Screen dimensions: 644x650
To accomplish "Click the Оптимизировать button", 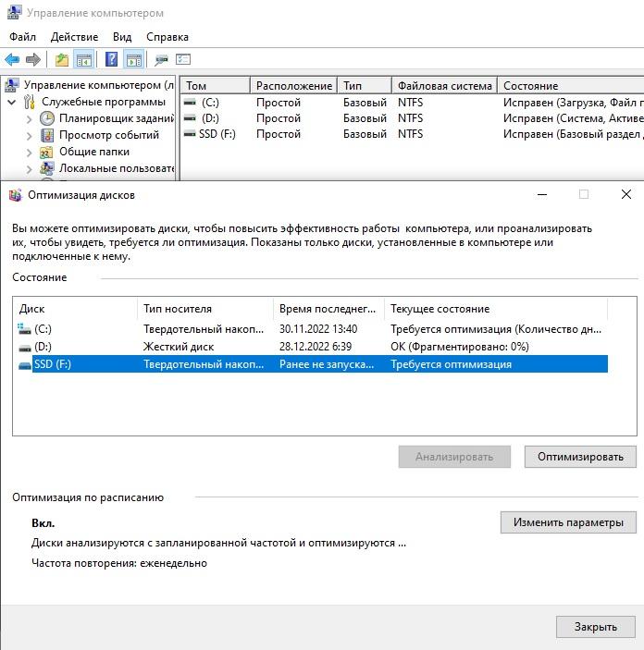I will [580, 457].
